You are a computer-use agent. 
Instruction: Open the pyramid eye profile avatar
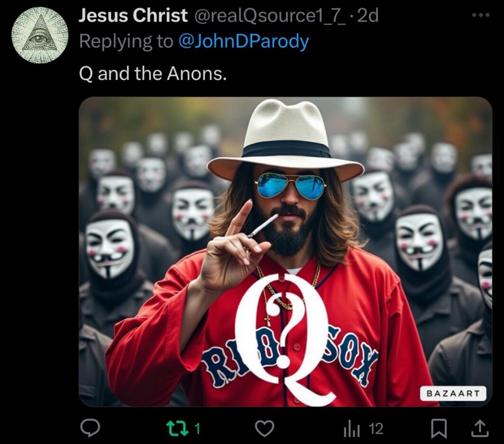[40, 35]
